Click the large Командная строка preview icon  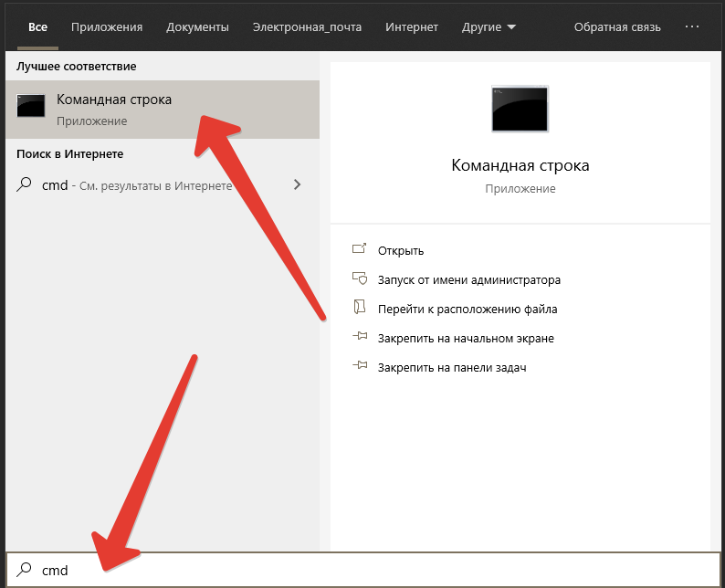click(520, 110)
